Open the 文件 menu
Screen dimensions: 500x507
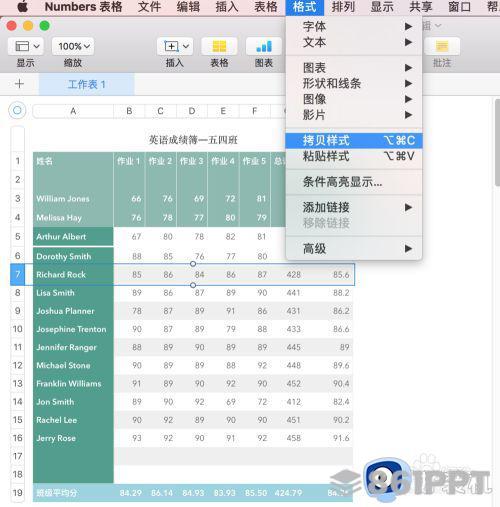click(149, 7)
